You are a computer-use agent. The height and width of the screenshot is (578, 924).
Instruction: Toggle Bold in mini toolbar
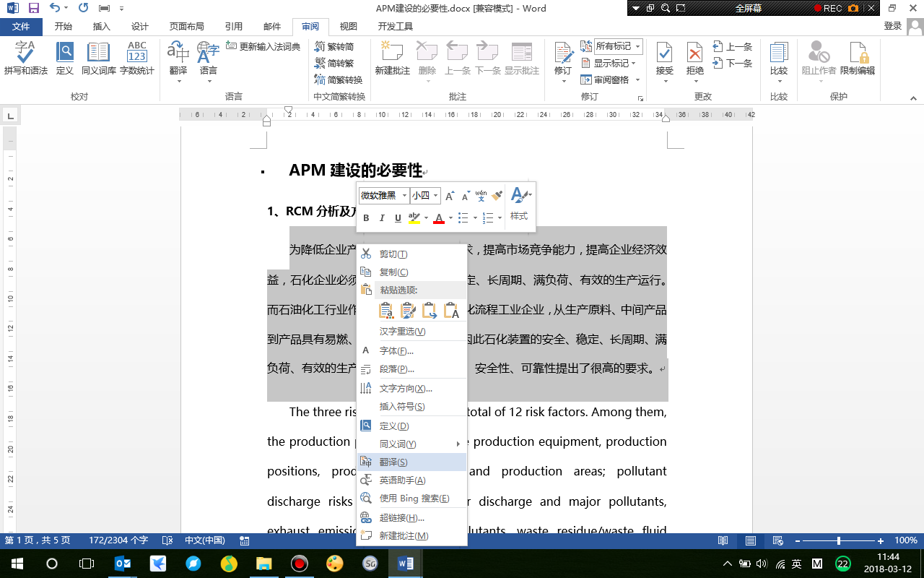(x=366, y=218)
